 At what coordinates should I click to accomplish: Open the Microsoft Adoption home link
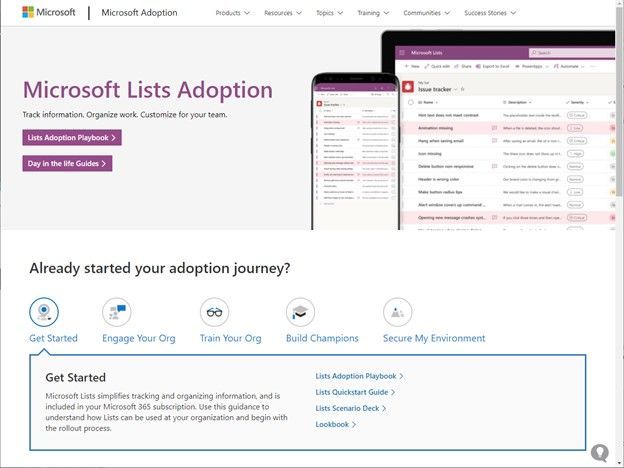[x=139, y=13]
